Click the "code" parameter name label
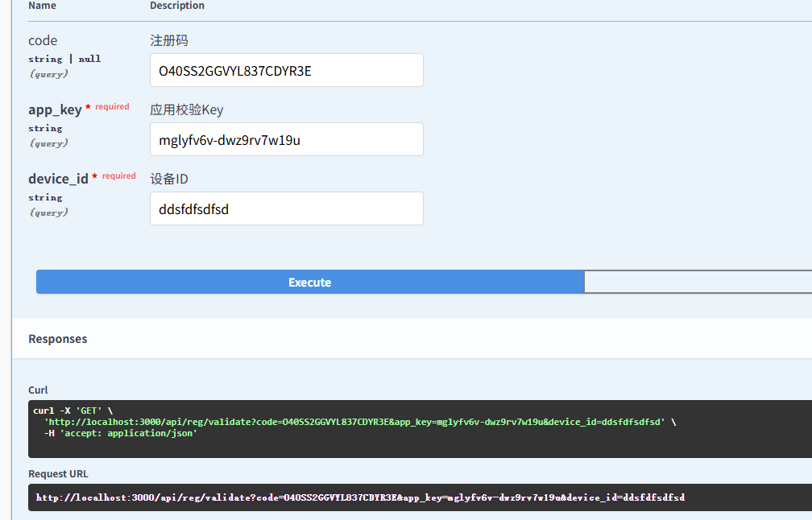812x520 pixels. [43, 40]
